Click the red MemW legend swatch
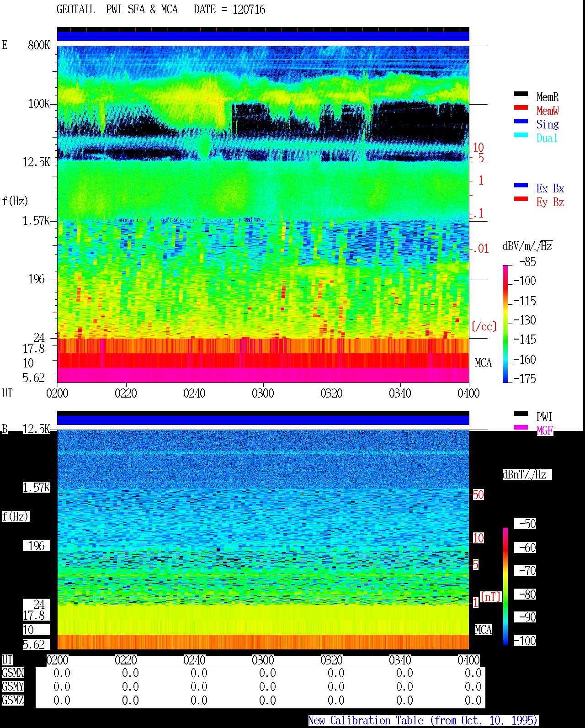Image resolution: width=585 pixels, height=728 pixels. pyautogui.click(x=521, y=108)
